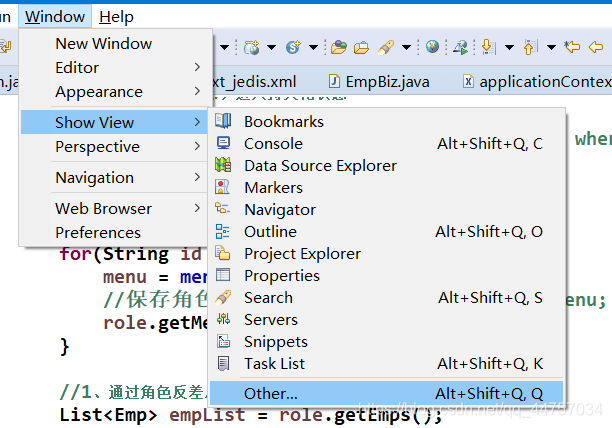This screenshot has height=428, width=612.
Task: Click the New Dynamic Web Project toolbar icon
Action: pos(252,47)
